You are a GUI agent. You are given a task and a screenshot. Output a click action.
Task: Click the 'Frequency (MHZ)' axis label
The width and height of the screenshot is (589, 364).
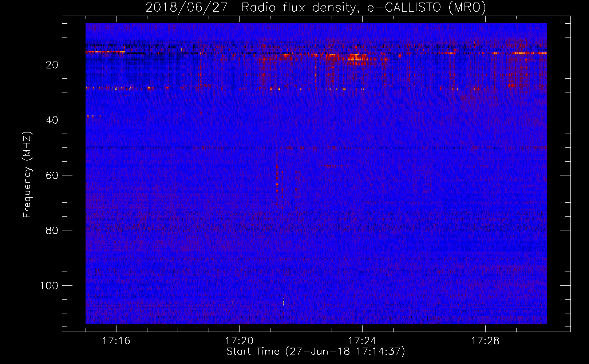[x=27, y=175]
